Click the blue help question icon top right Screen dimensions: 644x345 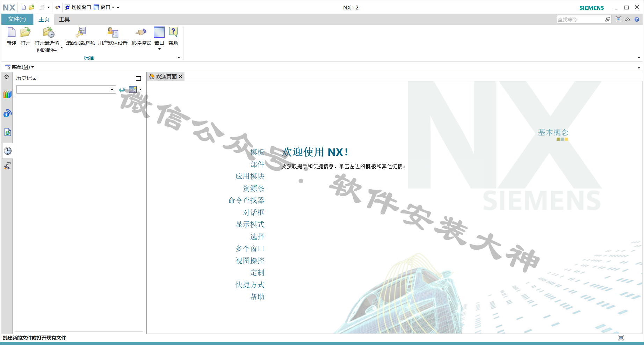[637, 20]
